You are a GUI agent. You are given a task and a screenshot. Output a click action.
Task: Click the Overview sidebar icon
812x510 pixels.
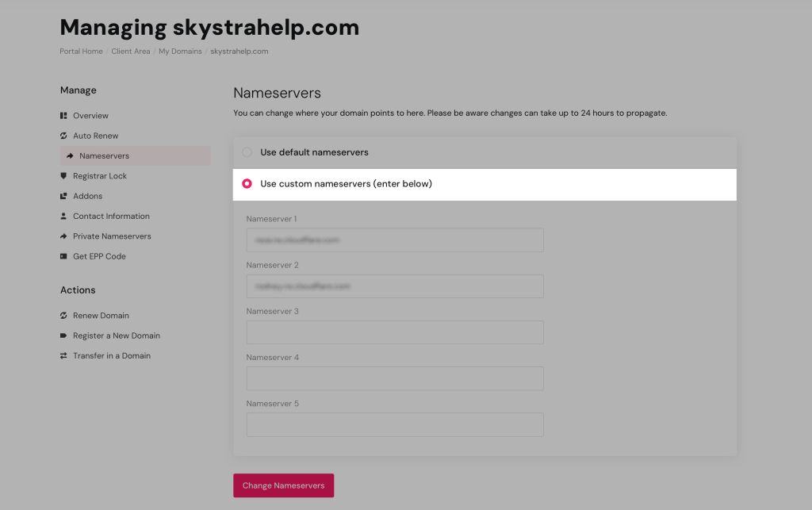click(63, 116)
